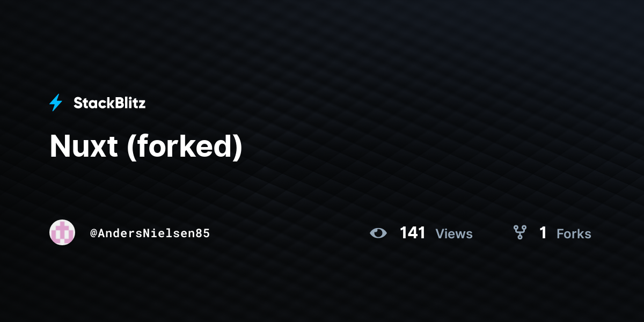Click the pink cross shape inside the avatar
The height and width of the screenshot is (322, 644).
click(x=63, y=232)
